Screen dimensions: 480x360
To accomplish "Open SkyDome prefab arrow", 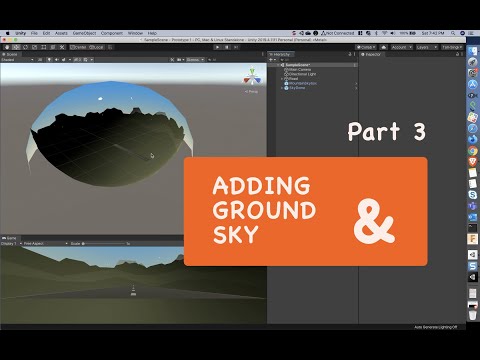I will point(356,88).
